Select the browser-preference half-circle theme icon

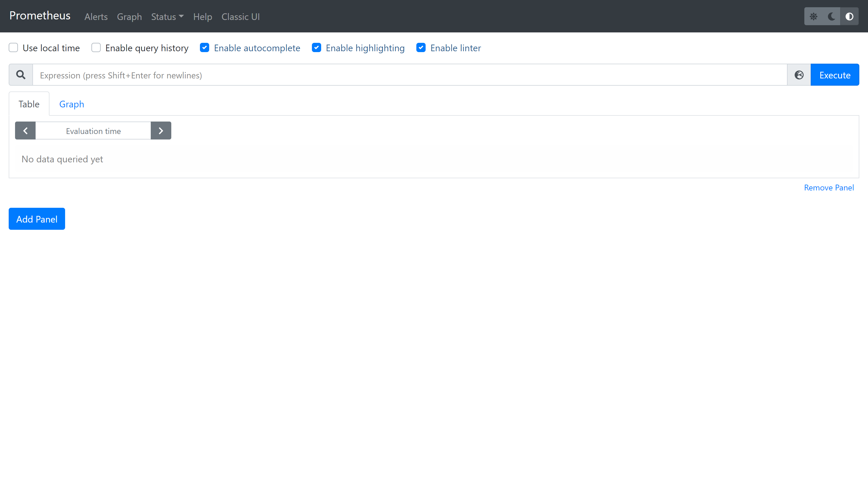click(849, 16)
